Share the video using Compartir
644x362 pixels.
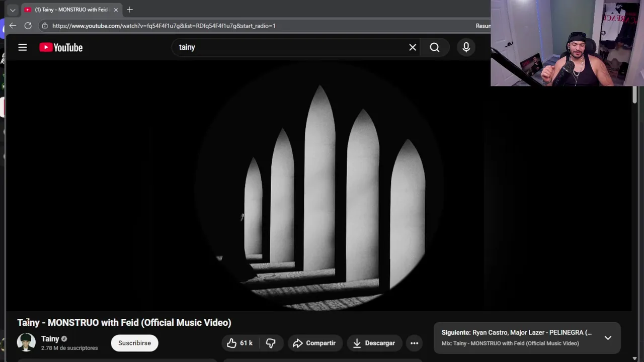click(314, 343)
